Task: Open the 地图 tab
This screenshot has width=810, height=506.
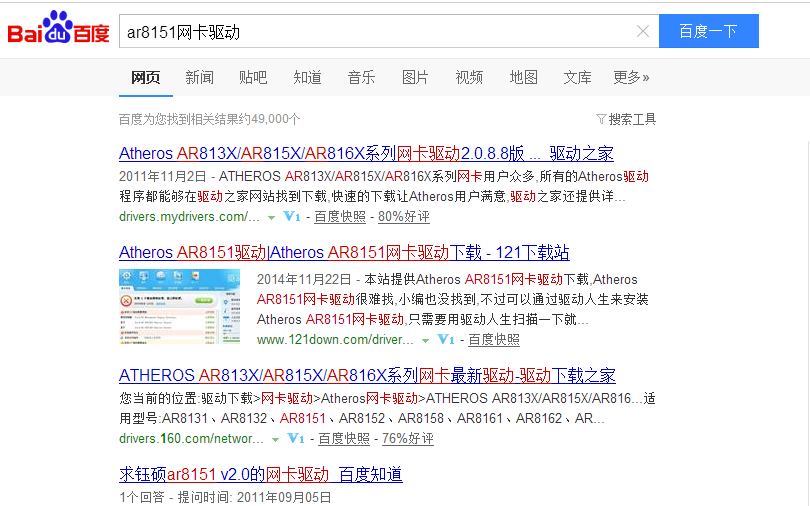Action: [x=523, y=77]
